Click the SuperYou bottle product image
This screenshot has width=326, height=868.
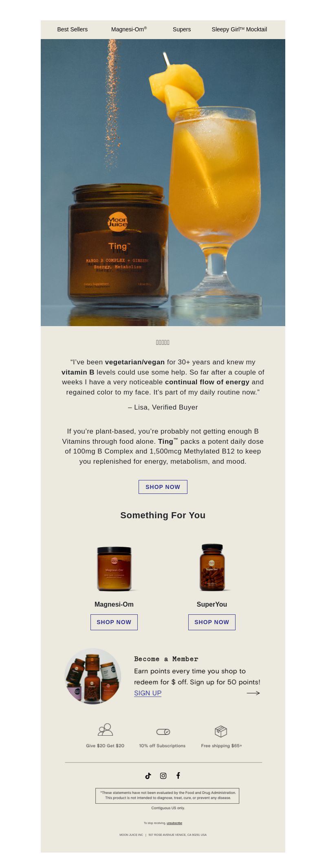click(x=212, y=567)
